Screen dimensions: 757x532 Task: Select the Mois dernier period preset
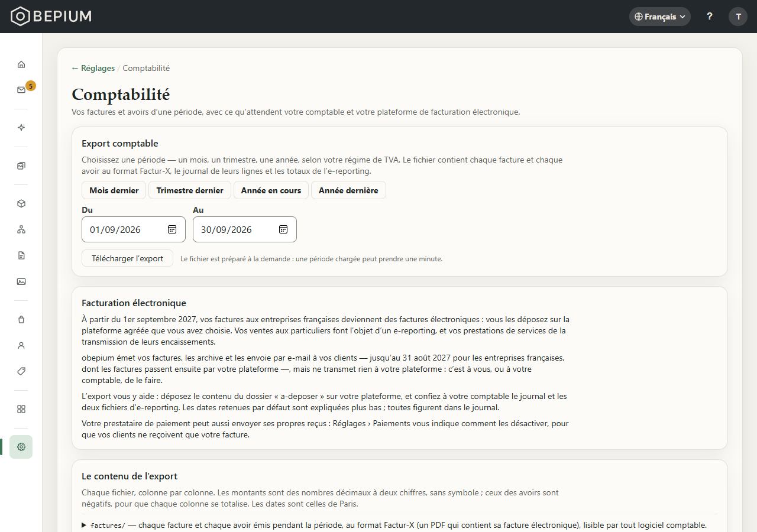click(x=114, y=190)
